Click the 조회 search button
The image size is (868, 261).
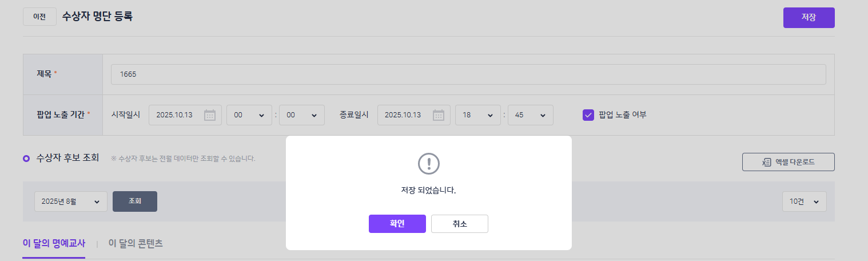click(x=134, y=201)
